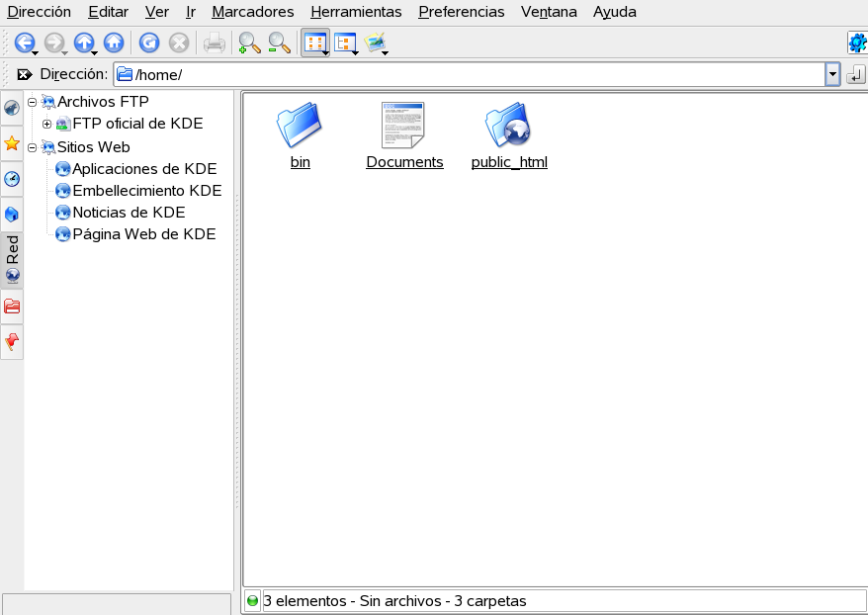
Task: Click in the /home/ address field
Action: pyautogui.click(x=470, y=74)
